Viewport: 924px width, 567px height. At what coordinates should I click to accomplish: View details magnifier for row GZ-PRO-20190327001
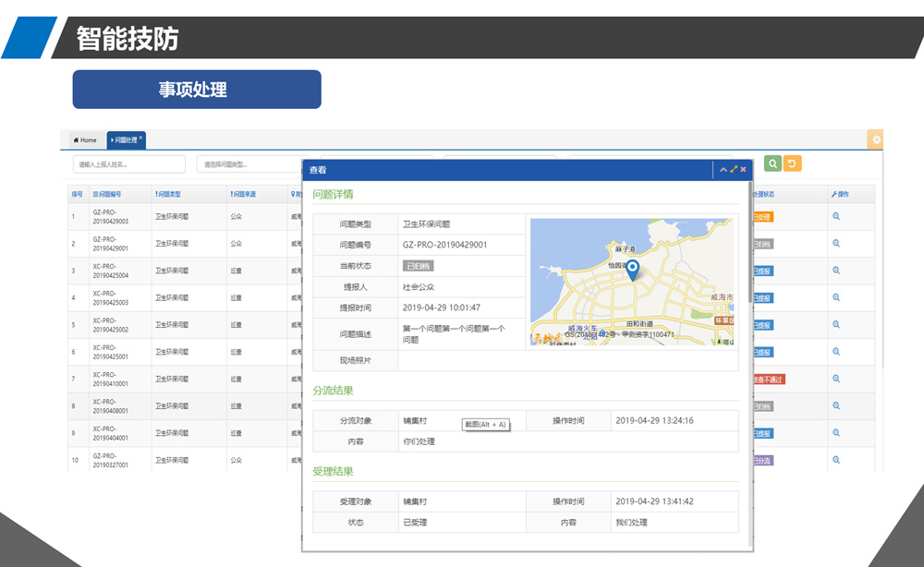click(836, 460)
